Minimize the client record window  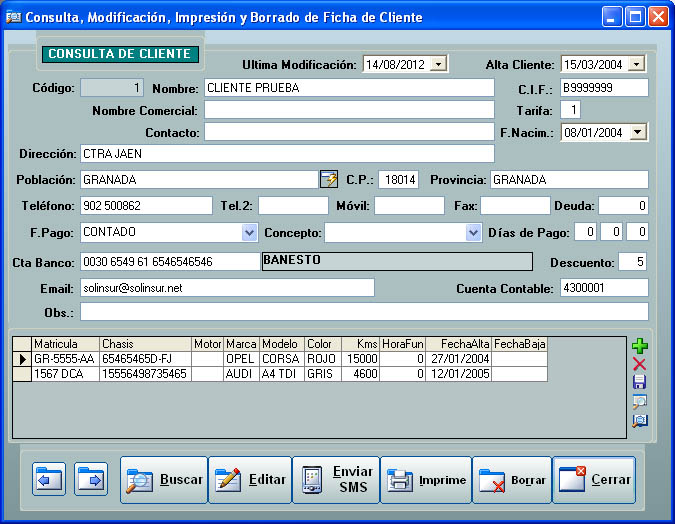click(612, 17)
